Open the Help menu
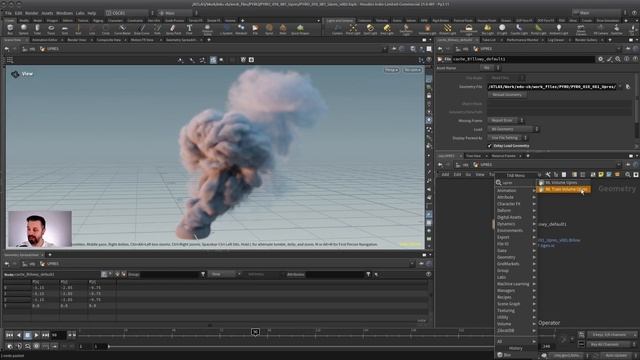This screenshot has width=640, height=360. coord(91,13)
